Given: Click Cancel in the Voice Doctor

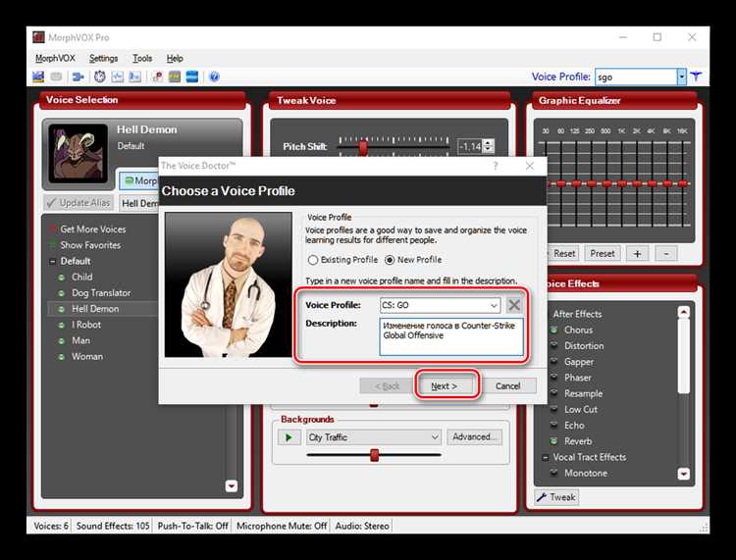Looking at the screenshot, I should (508, 386).
